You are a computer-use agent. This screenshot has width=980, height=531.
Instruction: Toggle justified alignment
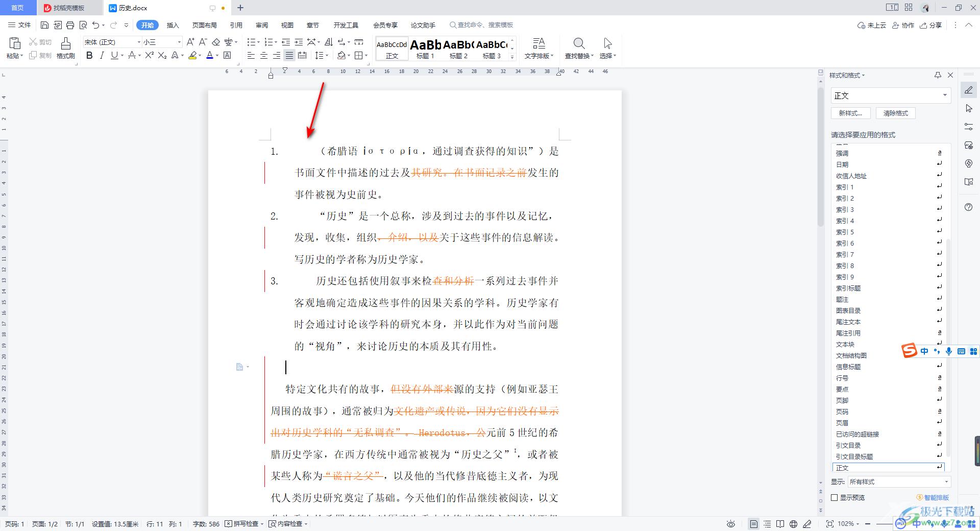click(x=289, y=55)
